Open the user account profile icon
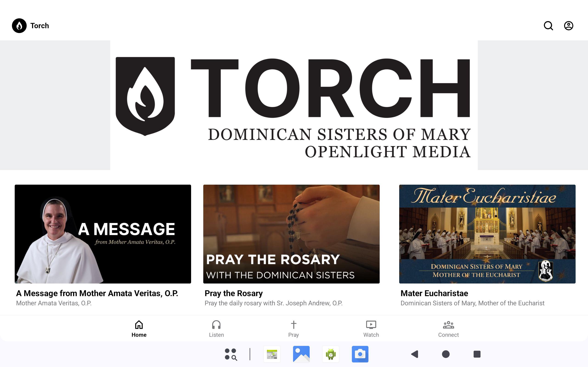This screenshot has height=367, width=588. pyautogui.click(x=568, y=26)
